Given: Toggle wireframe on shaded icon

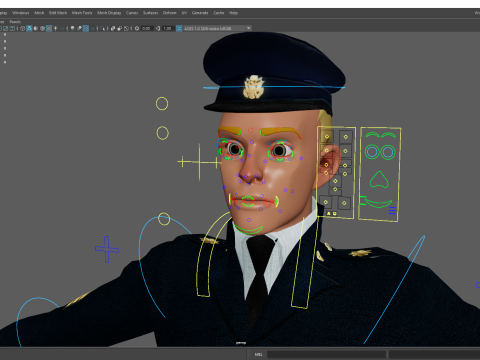Looking at the screenshot, I should tap(42, 28).
